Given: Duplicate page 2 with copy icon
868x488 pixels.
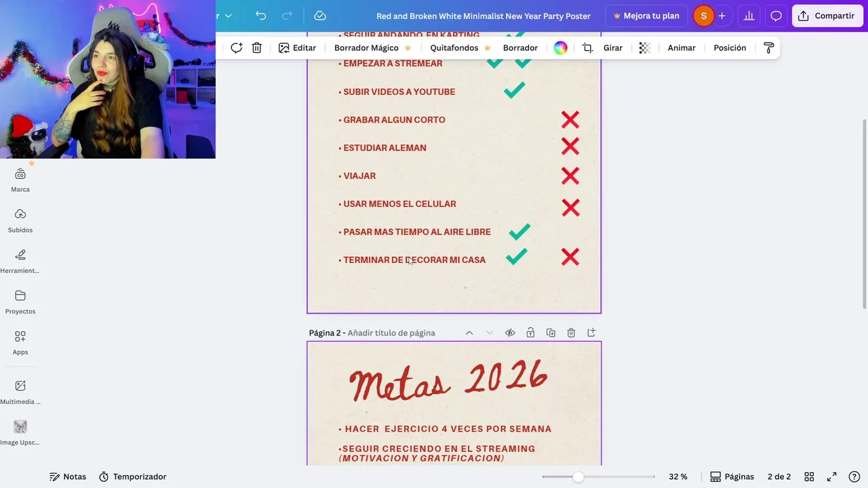Looking at the screenshot, I should (x=551, y=333).
